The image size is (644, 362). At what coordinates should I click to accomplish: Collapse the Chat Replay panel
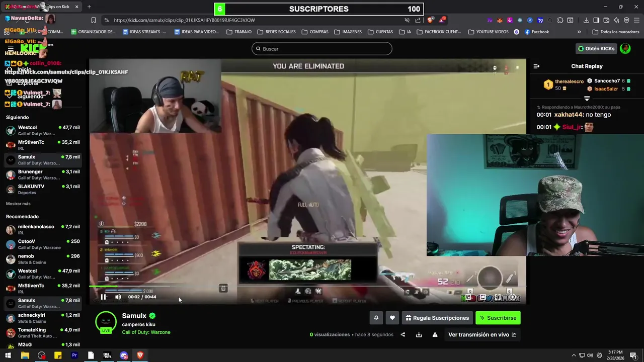(536, 66)
